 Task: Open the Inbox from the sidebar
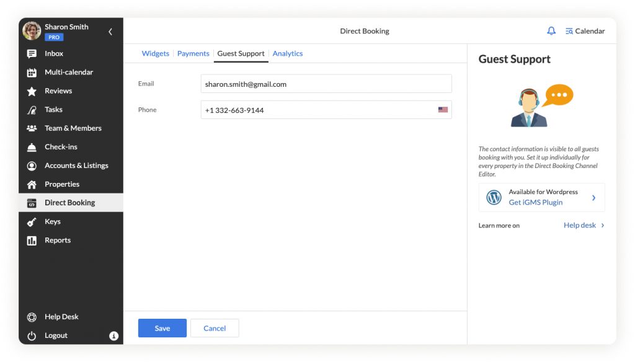[53, 53]
